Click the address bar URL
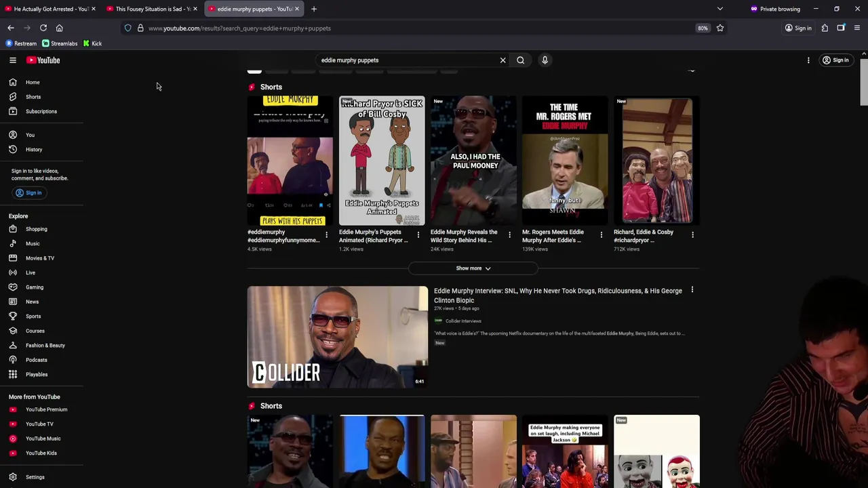This screenshot has height=488, width=868. coord(239,28)
